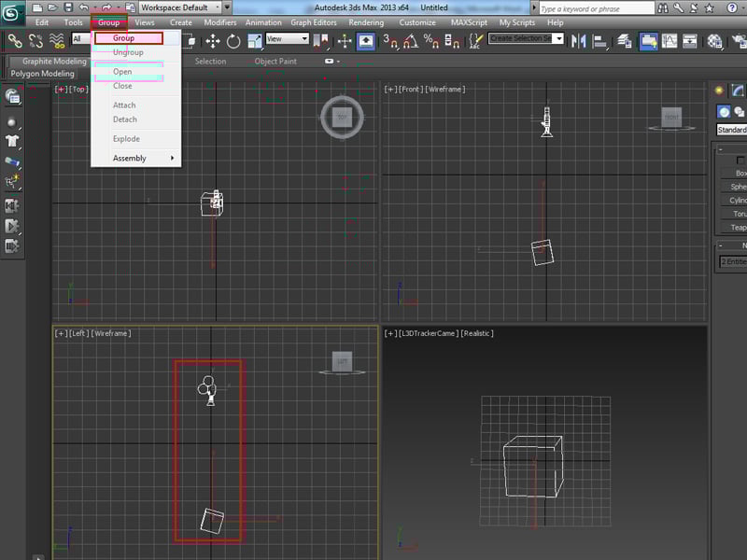Open the Reference Coordinate System View dropdown

pyautogui.click(x=288, y=39)
